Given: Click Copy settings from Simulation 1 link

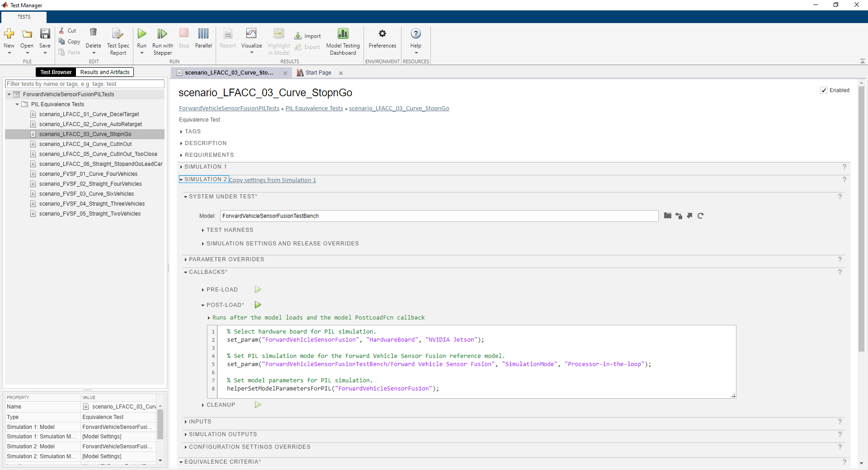Looking at the screenshot, I should tap(272, 180).
